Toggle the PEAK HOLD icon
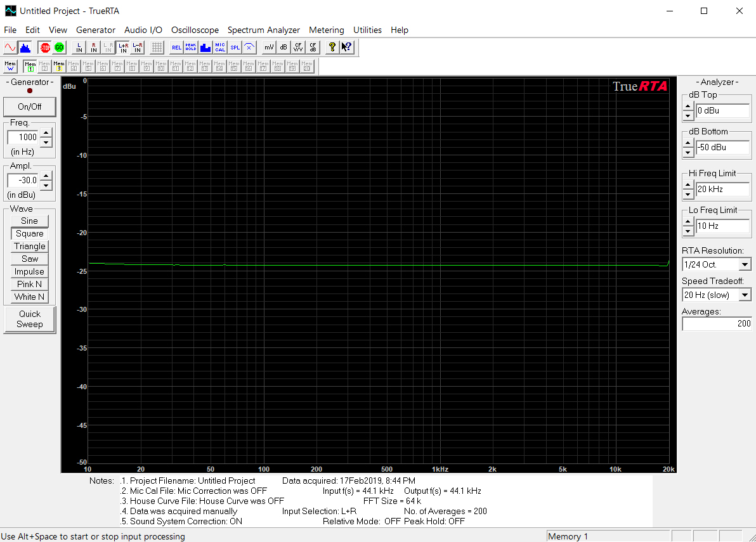 tap(191, 47)
